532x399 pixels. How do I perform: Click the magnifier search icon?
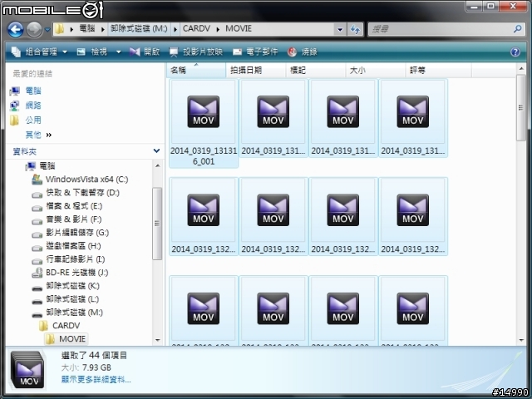pos(518,29)
